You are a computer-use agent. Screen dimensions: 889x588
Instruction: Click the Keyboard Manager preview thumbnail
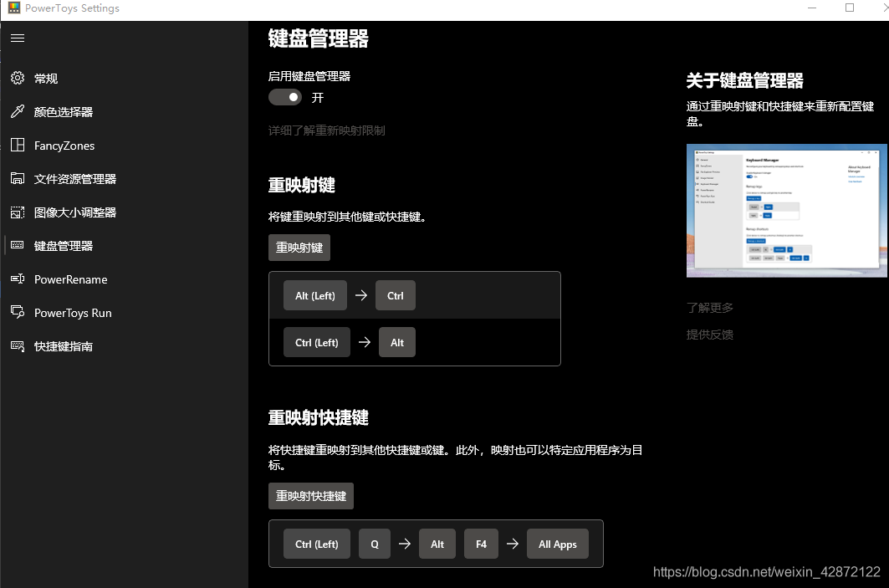(x=787, y=211)
